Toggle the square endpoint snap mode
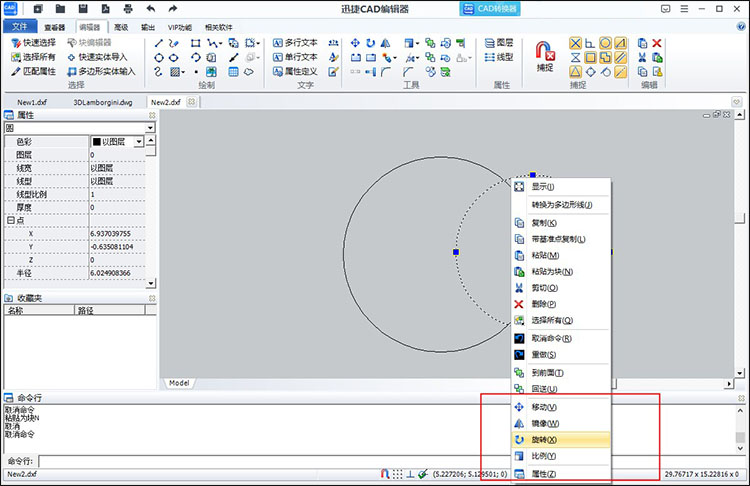This screenshot has height=486, width=750. 591,57
